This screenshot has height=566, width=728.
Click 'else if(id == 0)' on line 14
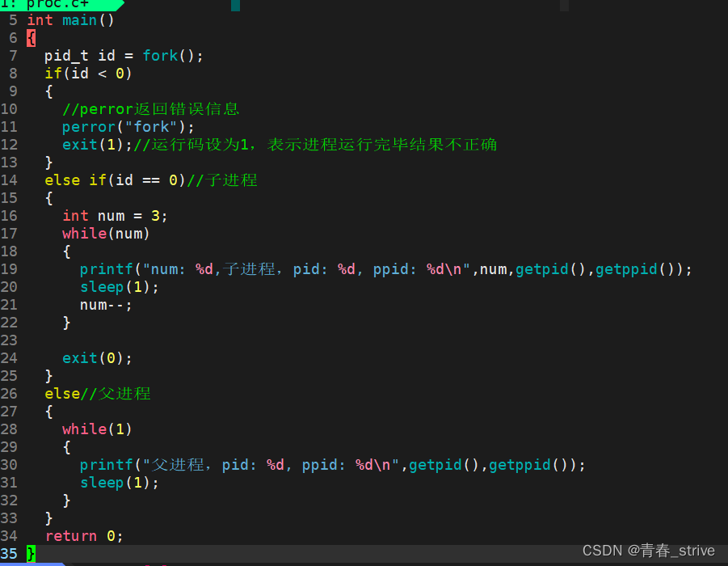point(116,180)
